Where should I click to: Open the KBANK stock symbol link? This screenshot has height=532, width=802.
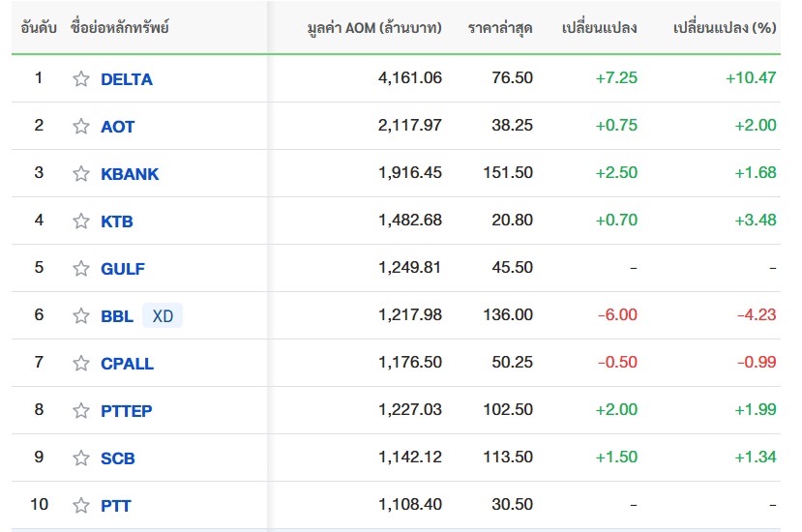tap(130, 174)
